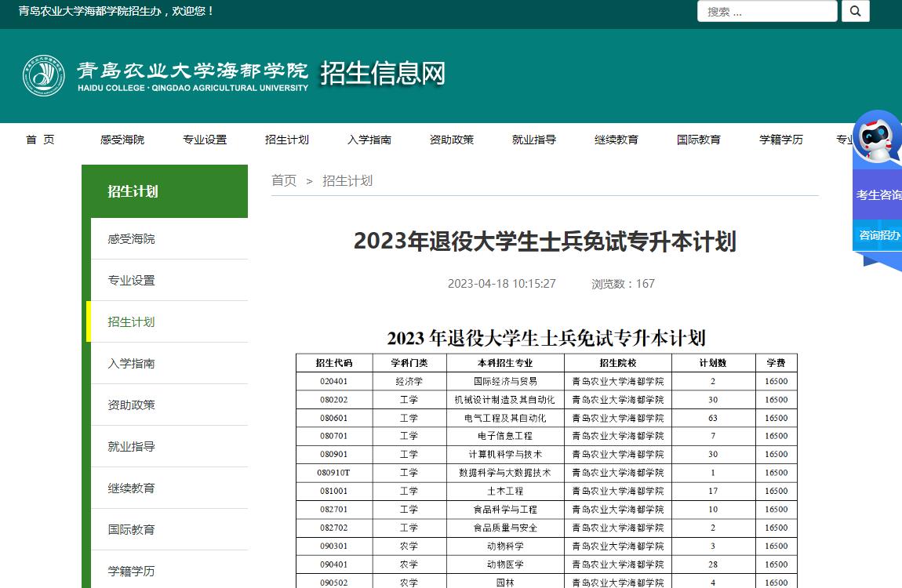The height and width of the screenshot is (588, 902).
Task: Open 首页 in top navigation
Action: point(40,140)
